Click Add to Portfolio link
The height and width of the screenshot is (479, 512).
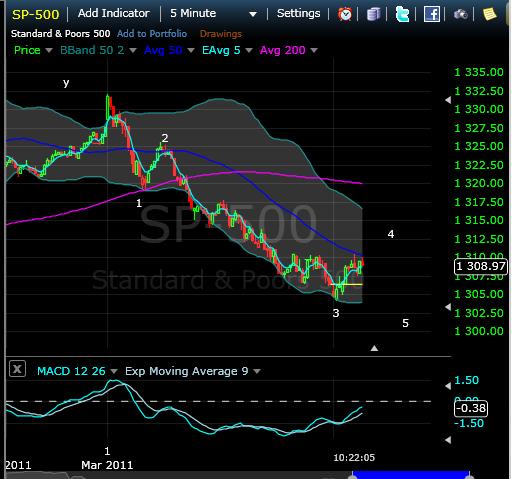[x=152, y=34]
